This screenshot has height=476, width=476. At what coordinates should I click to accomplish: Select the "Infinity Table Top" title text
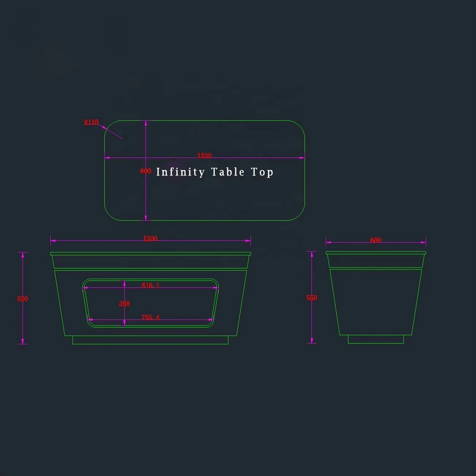(x=215, y=172)
